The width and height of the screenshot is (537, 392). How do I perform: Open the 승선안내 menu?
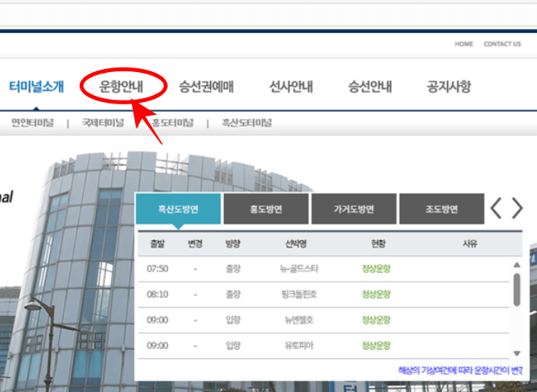pos(370,86)
